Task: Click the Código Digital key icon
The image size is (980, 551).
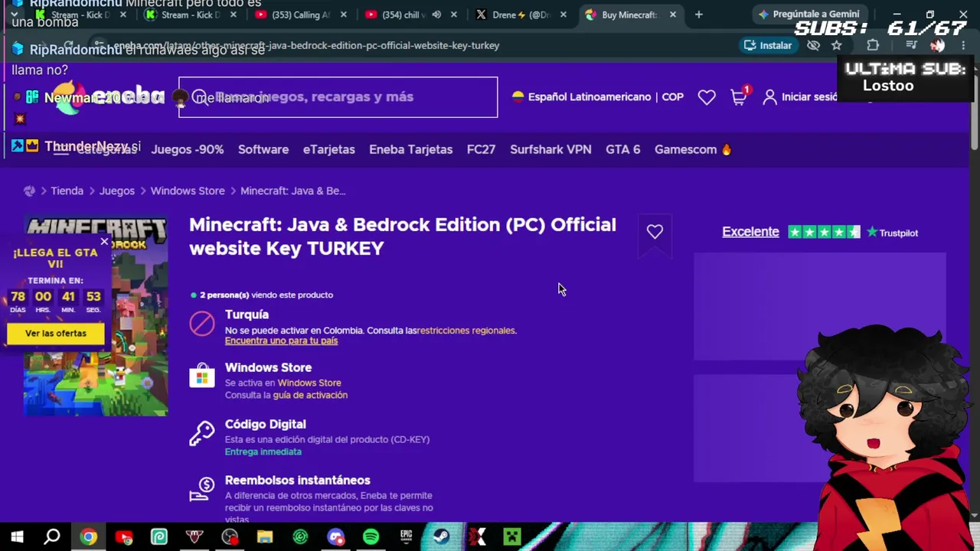Action: point(202,432)
